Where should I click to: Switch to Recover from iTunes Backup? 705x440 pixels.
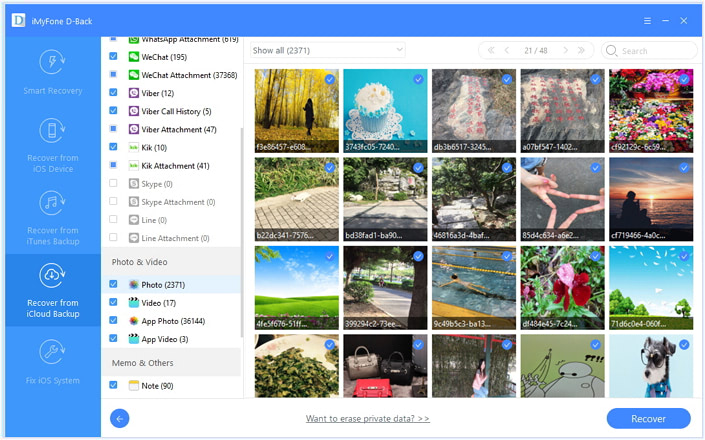[x=52, y=216]
